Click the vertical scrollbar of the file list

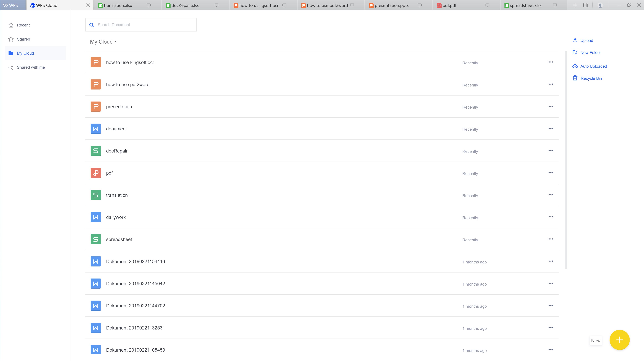click(x=566, y=160)
